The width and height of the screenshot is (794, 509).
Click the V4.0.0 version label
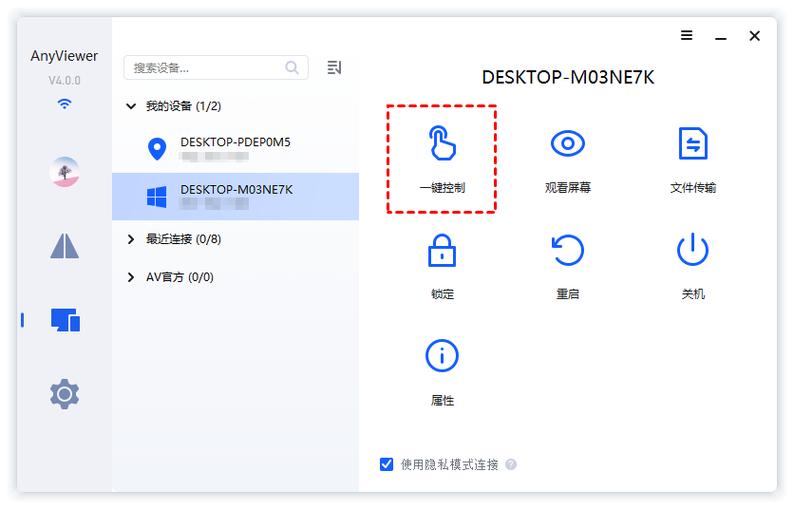(64, 81)
